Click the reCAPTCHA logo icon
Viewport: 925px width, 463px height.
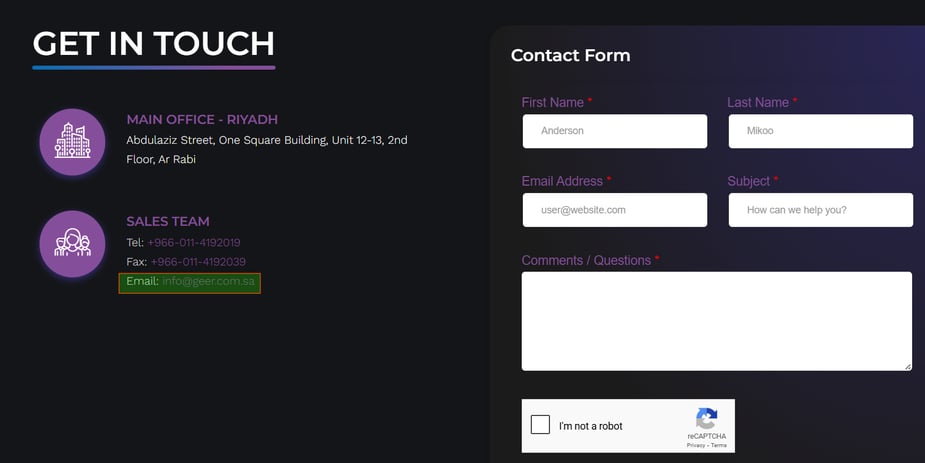(706, 418)
